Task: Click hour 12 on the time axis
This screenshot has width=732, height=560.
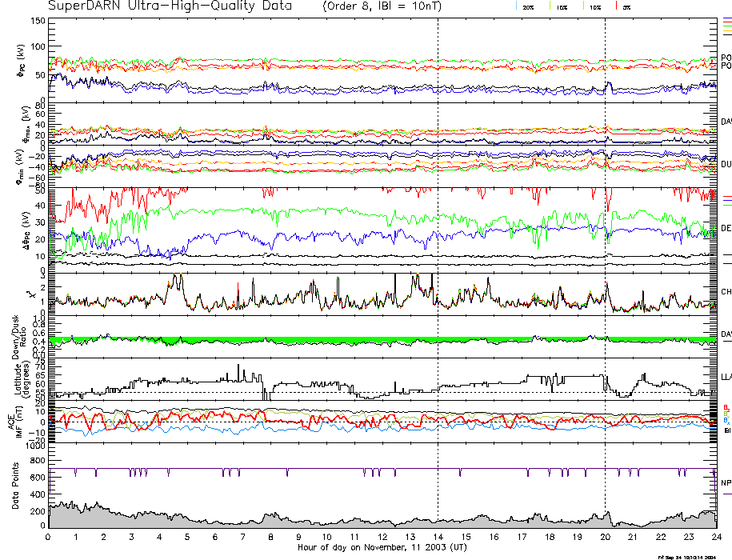Action: click(x=382, y=537)
